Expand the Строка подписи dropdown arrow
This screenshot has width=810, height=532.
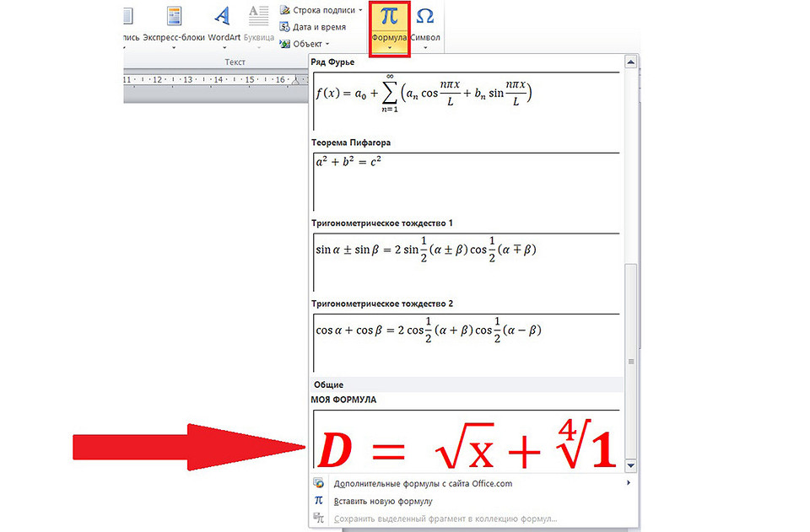click(x=361, y=11)
